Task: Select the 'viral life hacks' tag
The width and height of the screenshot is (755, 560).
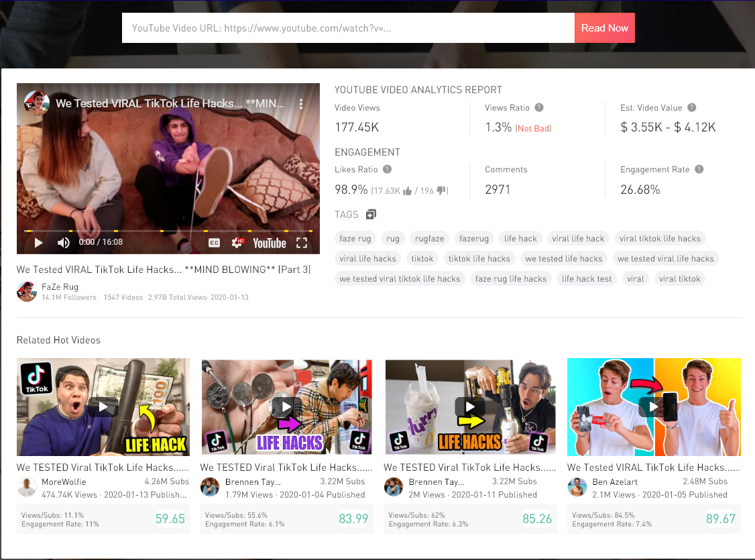Action: point(368,259)
